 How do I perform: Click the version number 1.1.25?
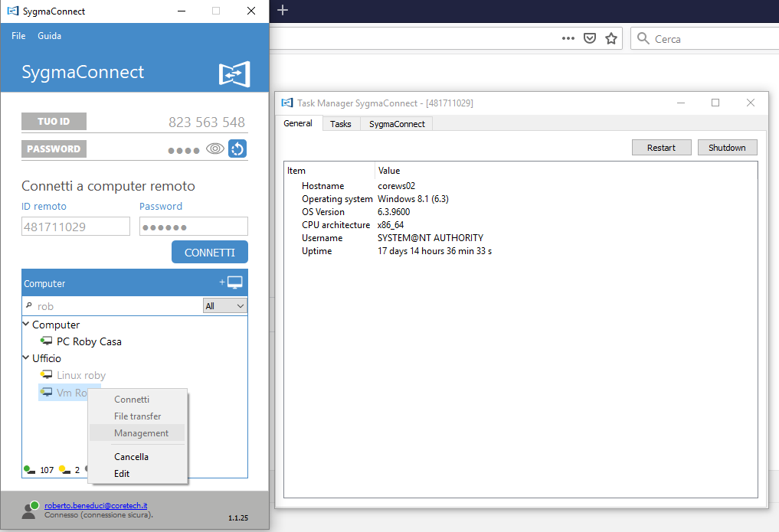tap(238, 517)
